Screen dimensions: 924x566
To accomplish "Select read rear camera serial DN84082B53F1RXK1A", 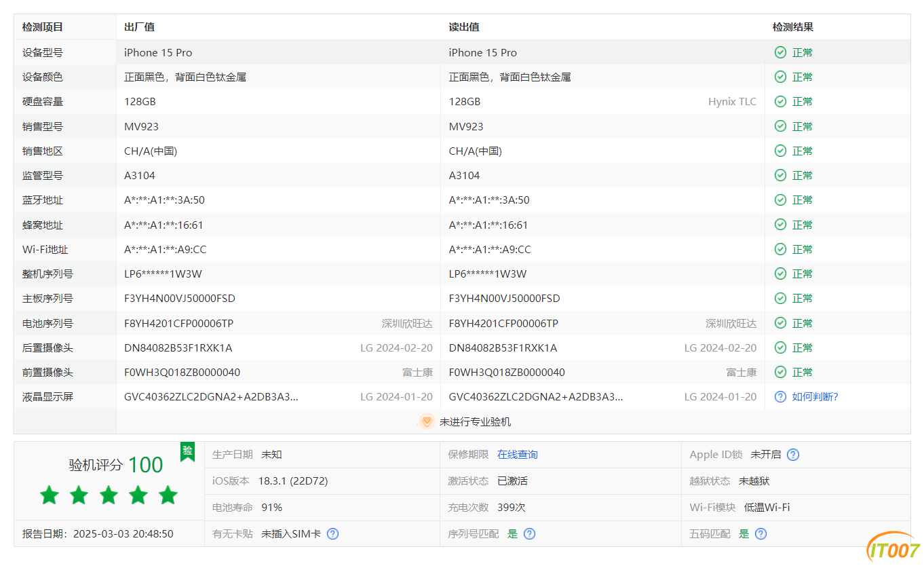I will [503, 347].
